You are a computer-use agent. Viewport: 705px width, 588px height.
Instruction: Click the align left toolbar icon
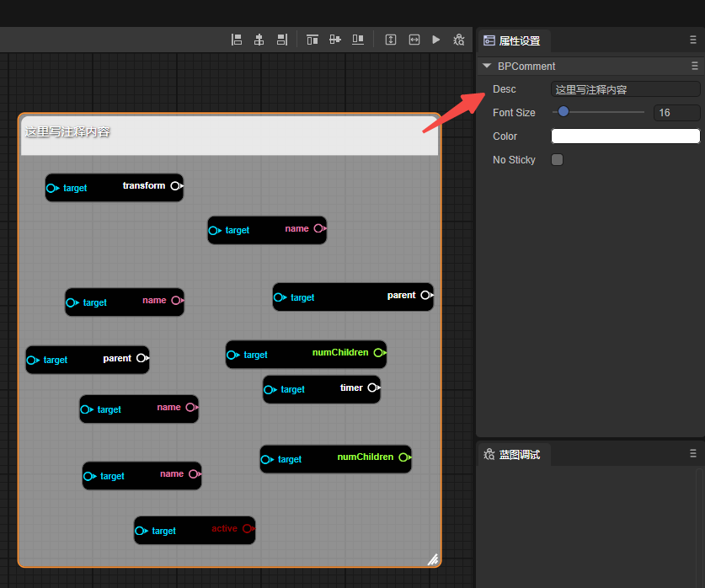[x=237, y=40]
